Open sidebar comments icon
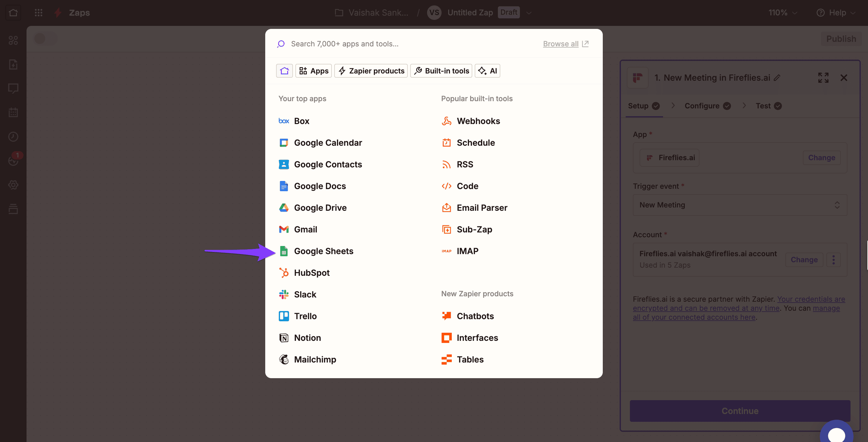This screenshot has height=442, width=868. pos(13,88)
